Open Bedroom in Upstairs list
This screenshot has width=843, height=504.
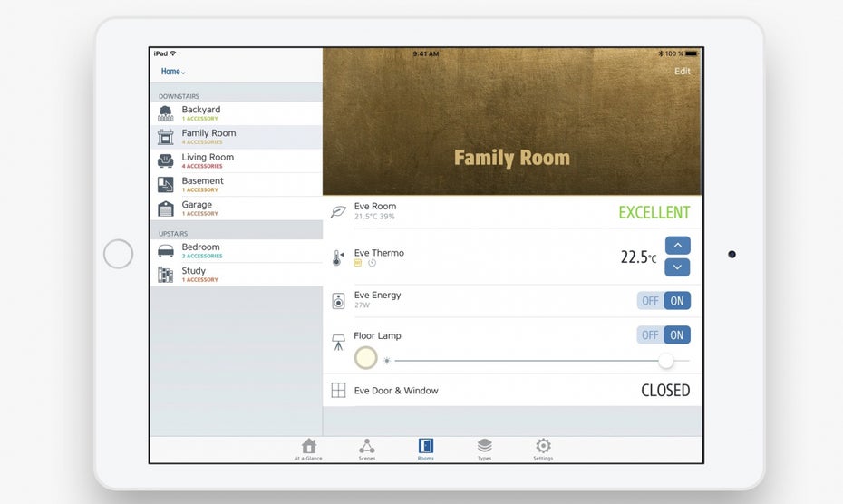(237, 251)
